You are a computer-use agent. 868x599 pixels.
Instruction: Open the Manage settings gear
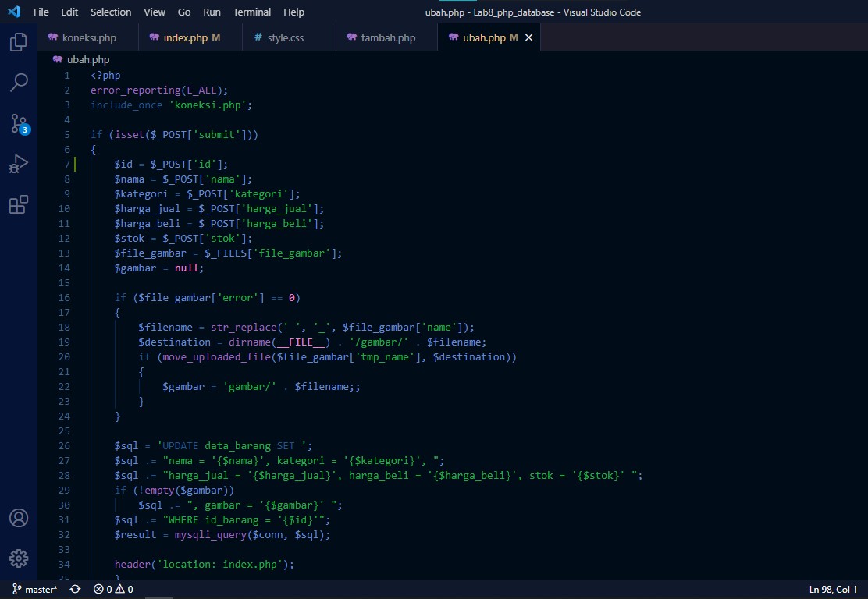[18, 558]
